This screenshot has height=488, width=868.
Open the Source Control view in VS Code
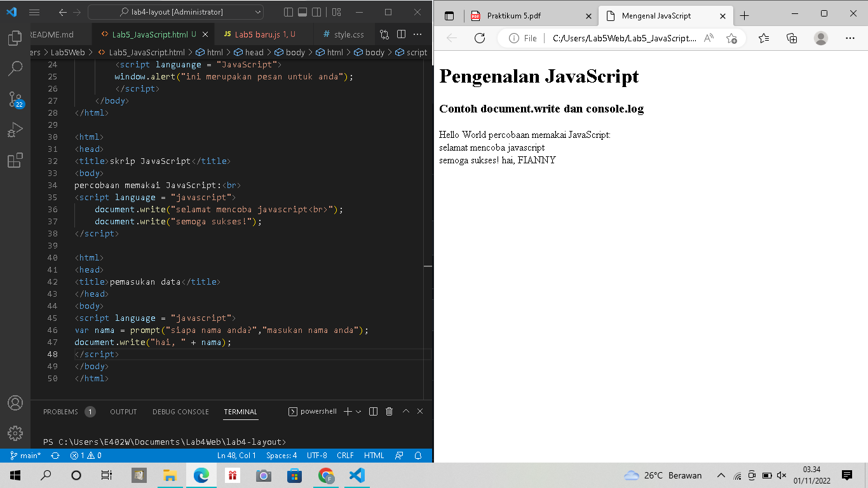(x=15, y=99)
